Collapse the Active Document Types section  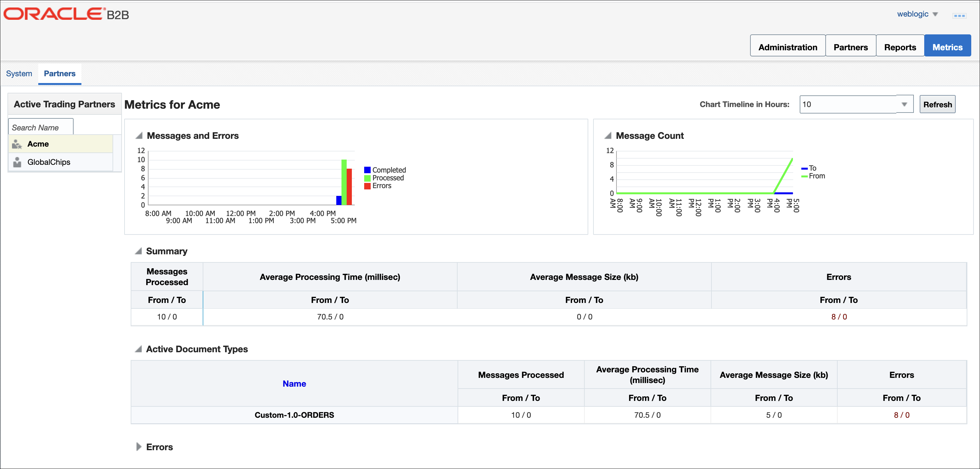point(138,349)
